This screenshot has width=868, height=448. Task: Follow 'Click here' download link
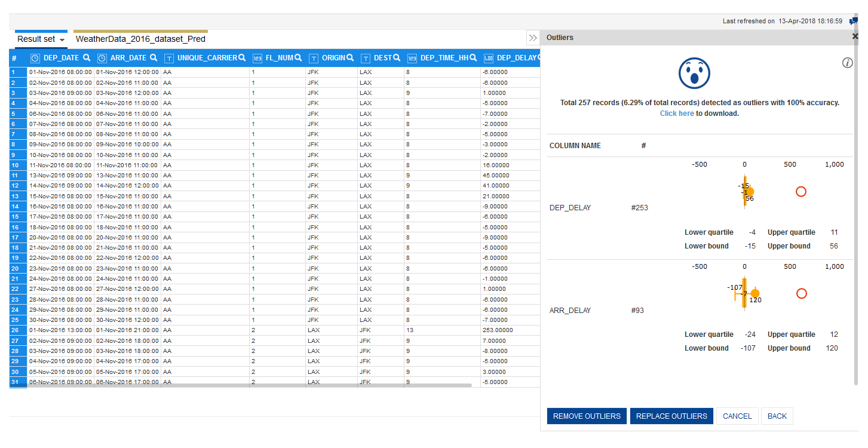point(677,113)
